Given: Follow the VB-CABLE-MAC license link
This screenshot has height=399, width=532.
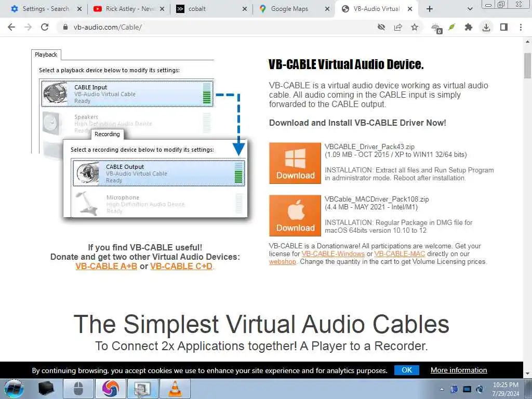Looking at the screenshot, I should [x=400, y=254].
